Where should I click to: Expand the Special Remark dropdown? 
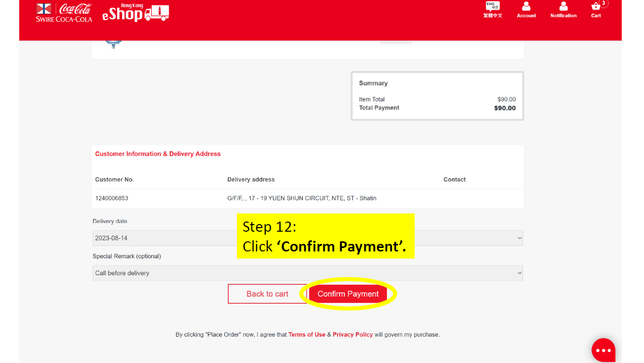[x=308, y=273]
